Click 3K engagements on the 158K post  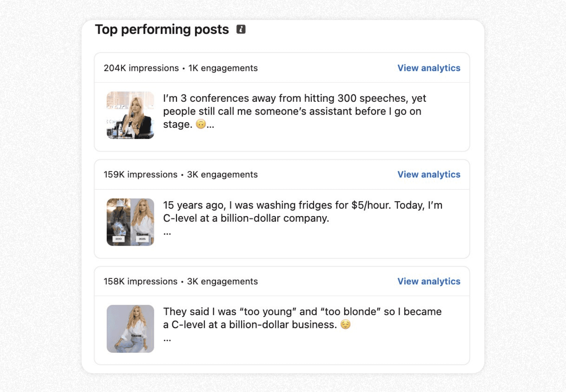pyautogui.click(x=222, y=281)
